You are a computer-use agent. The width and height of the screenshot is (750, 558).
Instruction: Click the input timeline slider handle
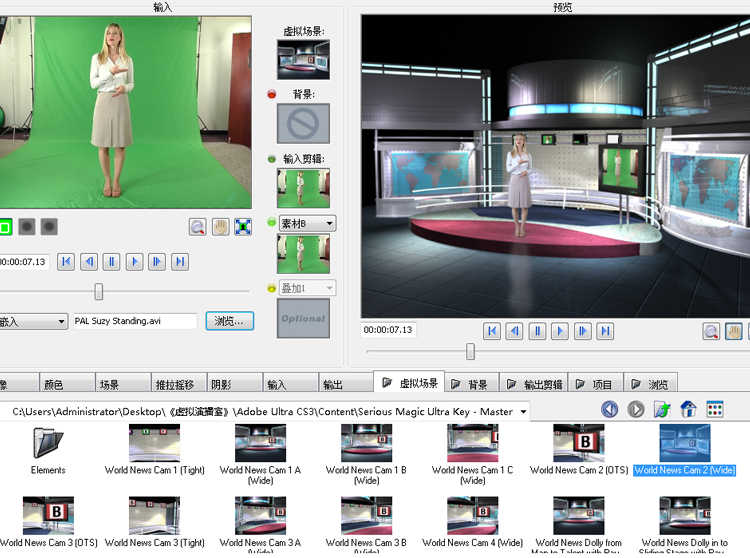point(98,291)
